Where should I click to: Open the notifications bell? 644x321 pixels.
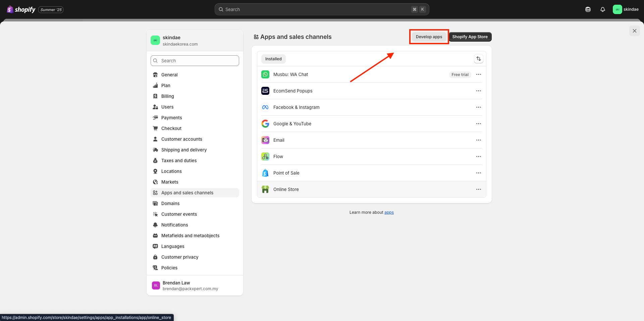[x=603, y=9]
